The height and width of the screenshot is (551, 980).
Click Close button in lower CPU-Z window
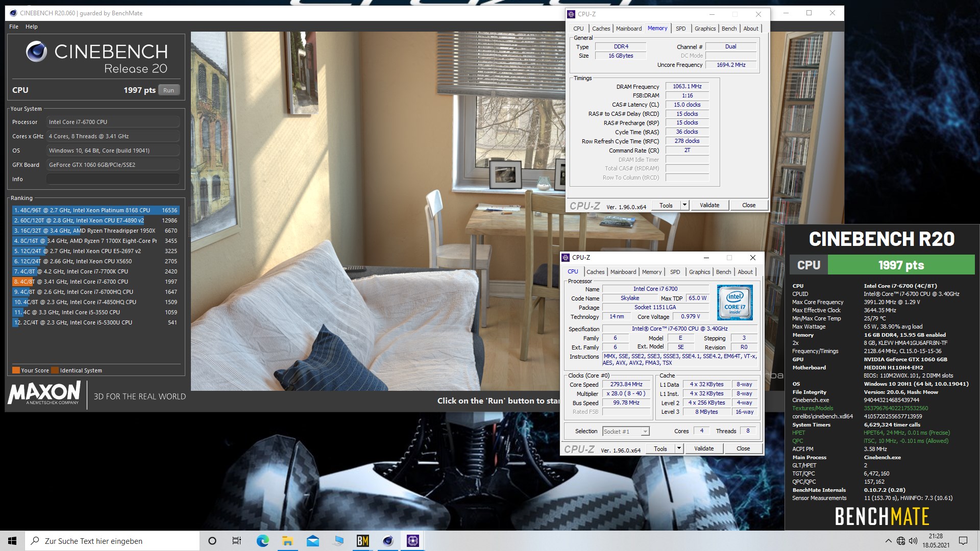coord(743,448)
